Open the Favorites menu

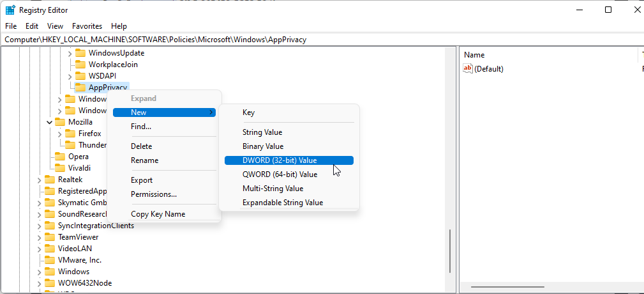tap(87, 26)
